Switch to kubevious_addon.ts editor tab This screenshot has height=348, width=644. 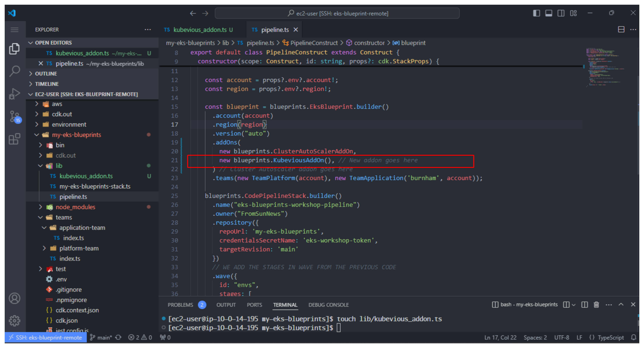[x=200, y=30]
